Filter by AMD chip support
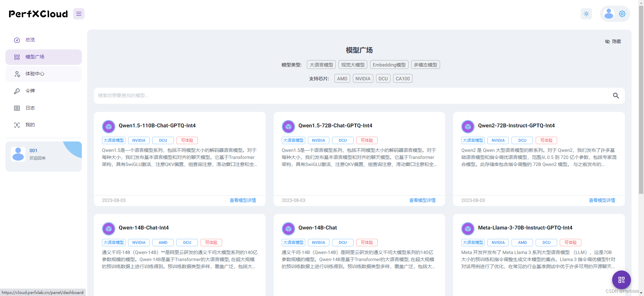 [x=342, y=79]
